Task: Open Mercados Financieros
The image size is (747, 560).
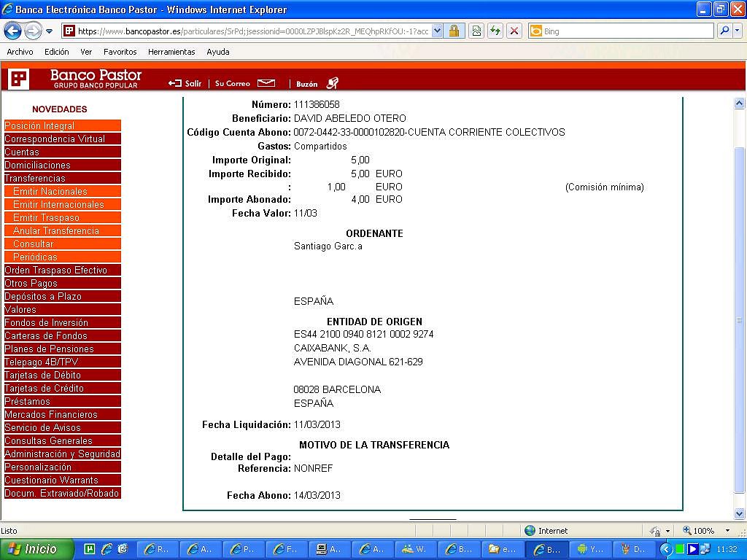Action: coord(63,414)
